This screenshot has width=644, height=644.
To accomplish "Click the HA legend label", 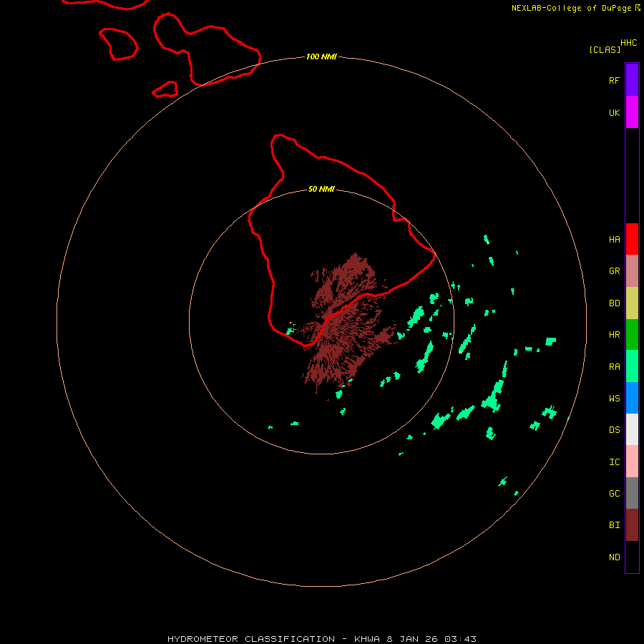I will (x=614, y=239).
